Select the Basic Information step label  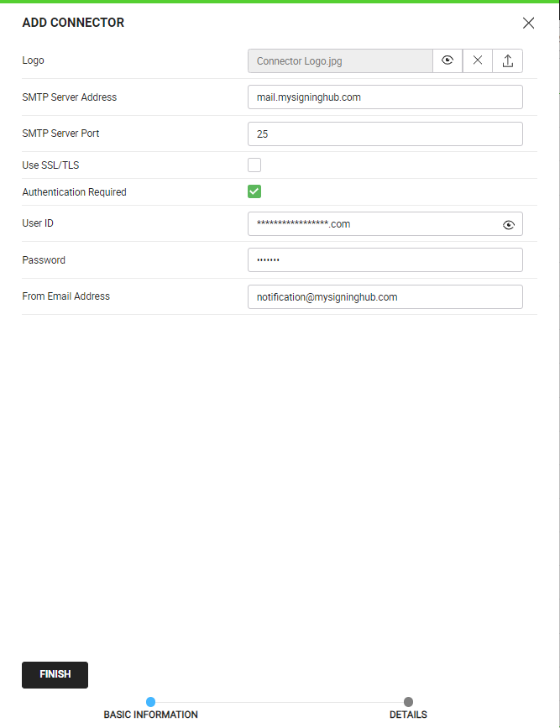(150, 715)
